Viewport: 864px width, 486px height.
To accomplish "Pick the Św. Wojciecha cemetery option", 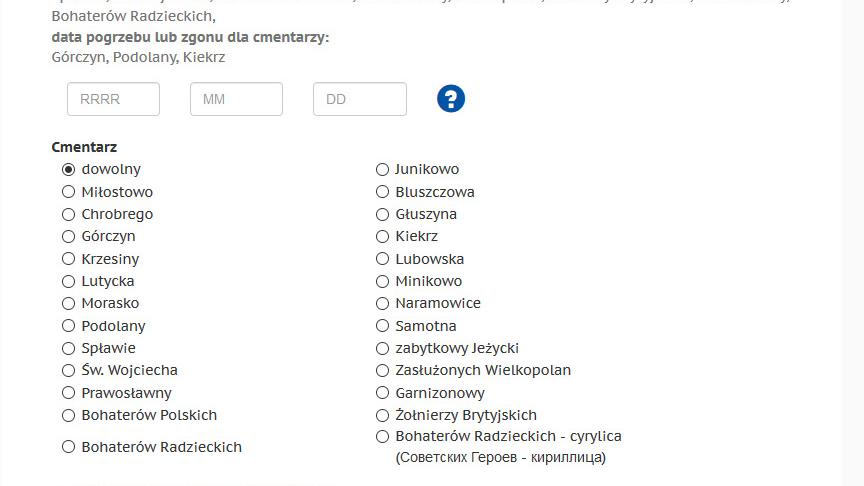I will point(69,370).
